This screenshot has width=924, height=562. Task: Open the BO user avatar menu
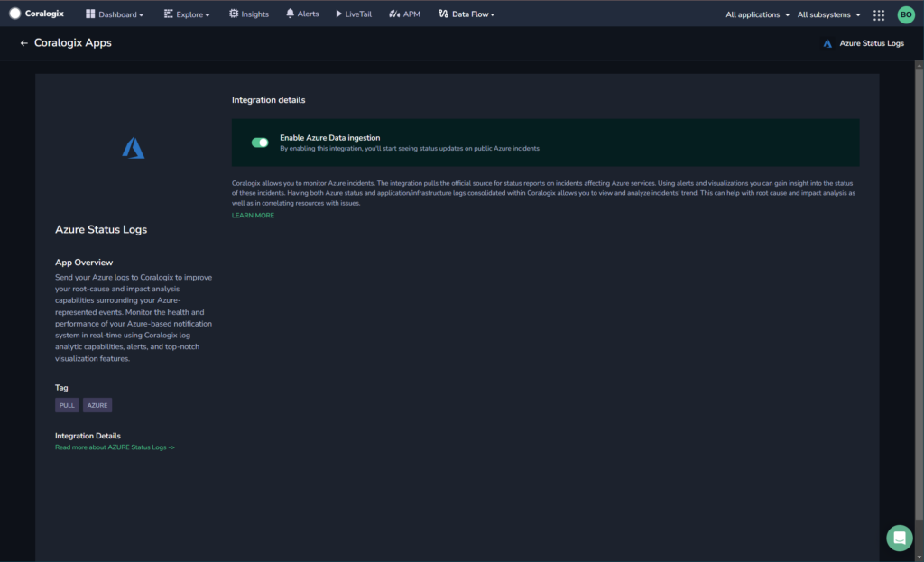pos(906,14)
